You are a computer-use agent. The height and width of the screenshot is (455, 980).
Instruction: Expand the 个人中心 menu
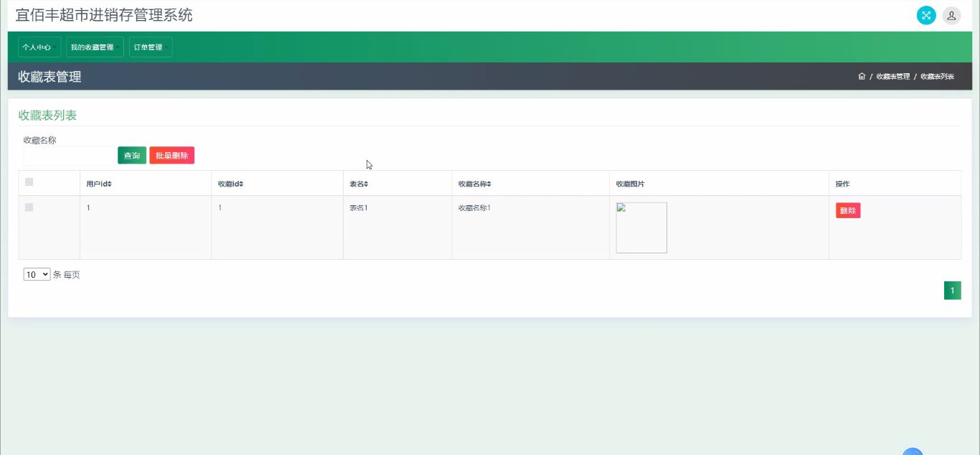(x=39, y=47)
